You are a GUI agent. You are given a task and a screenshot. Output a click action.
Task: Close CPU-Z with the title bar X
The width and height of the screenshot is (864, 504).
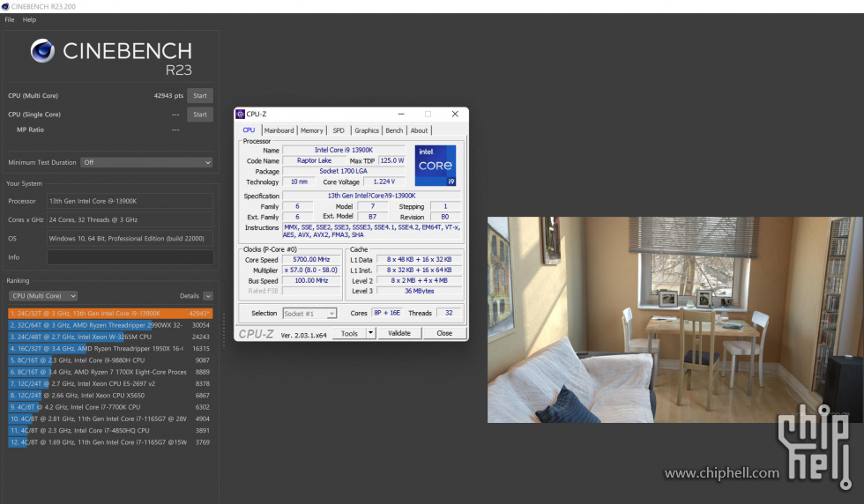point(455,114)
